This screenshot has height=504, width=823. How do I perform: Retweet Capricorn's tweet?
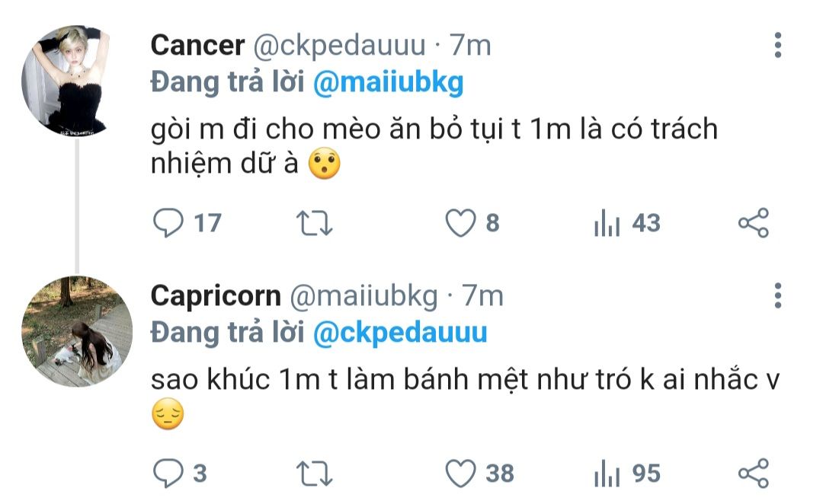(x=315, y=474)
